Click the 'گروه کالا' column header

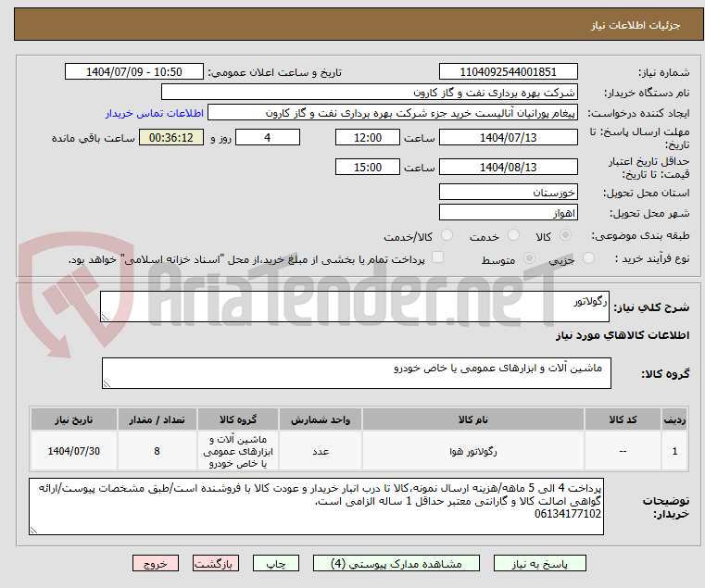[x=238, y=419]
